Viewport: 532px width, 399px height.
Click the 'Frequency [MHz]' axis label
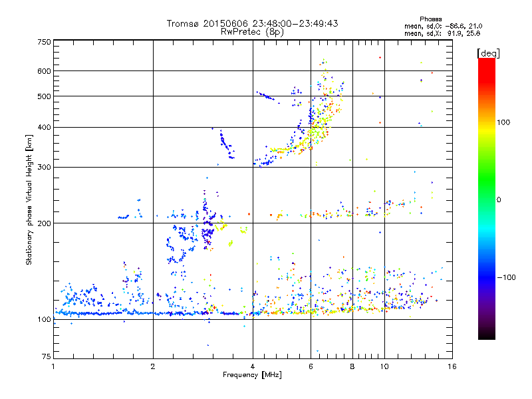pos(252,375)
